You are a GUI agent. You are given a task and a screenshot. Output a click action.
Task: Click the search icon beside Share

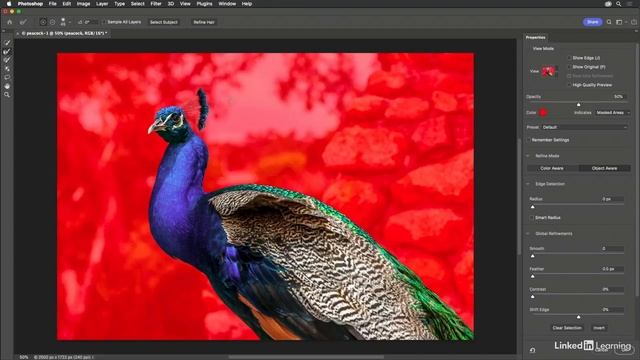pyautogui.click(x=609, y=22)
